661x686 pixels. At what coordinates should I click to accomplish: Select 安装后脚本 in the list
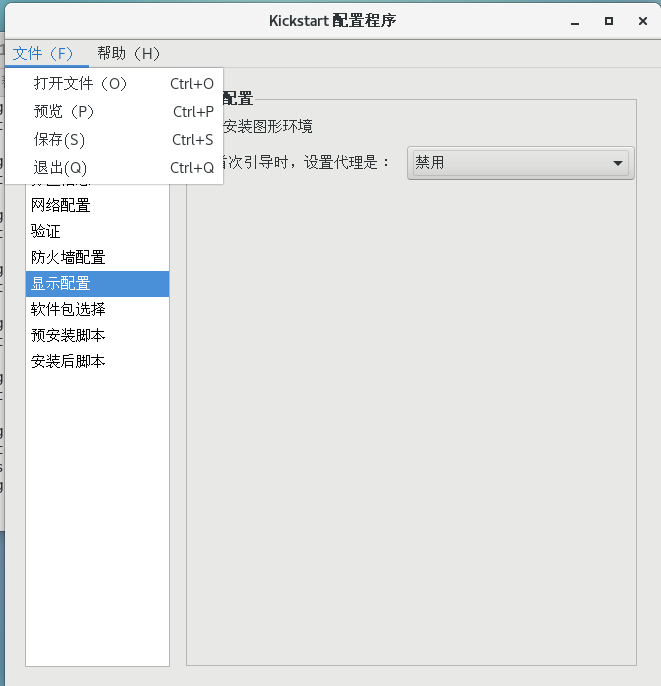pos(98,362)
